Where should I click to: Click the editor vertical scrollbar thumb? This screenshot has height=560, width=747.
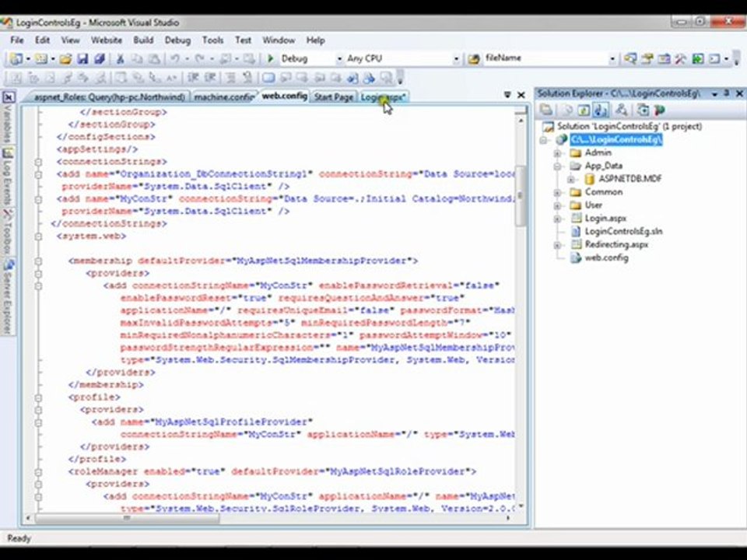click(x=521, y=196)
